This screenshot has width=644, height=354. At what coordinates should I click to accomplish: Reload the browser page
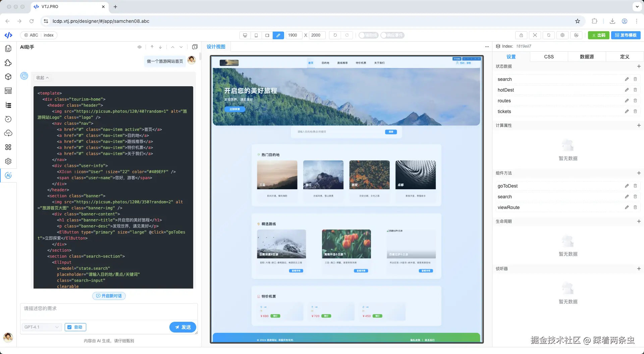tap(32, 21)
